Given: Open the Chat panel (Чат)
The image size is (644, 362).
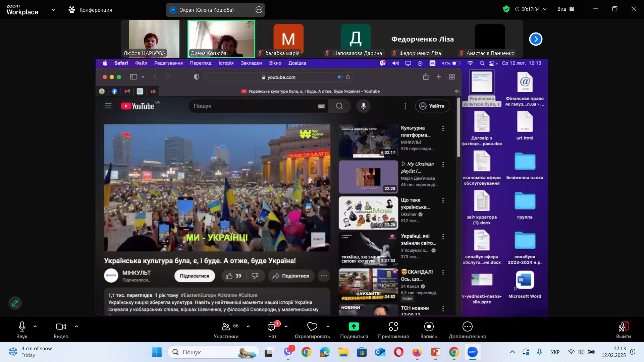Looking at the screenshot, I should (272, 326).
